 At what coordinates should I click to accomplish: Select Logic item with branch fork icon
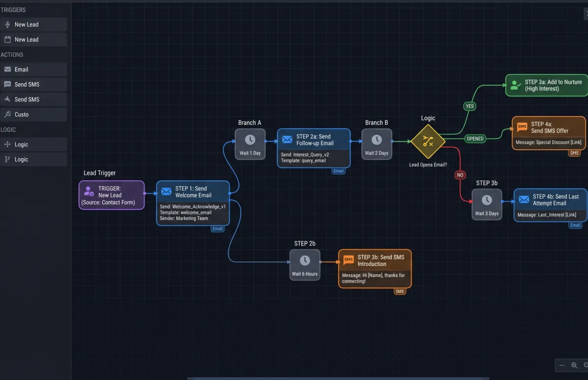tap(33, 160)
